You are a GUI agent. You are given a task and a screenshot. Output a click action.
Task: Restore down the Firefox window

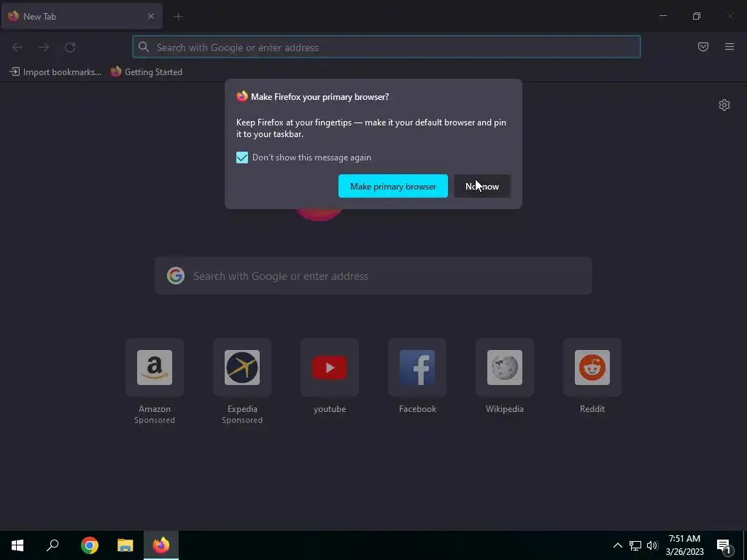(x=697, y=16)
